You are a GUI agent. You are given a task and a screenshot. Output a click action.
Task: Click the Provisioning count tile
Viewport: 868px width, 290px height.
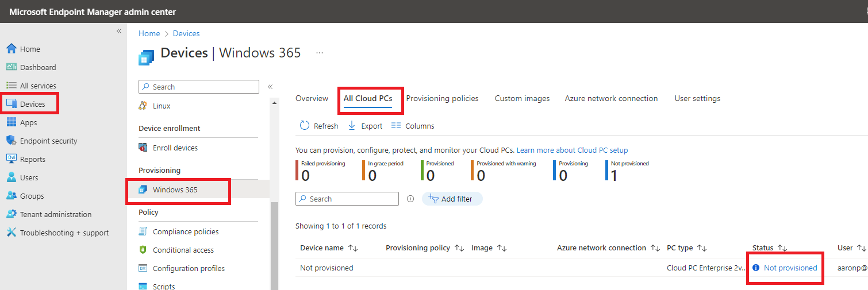[x=570, y=171]
